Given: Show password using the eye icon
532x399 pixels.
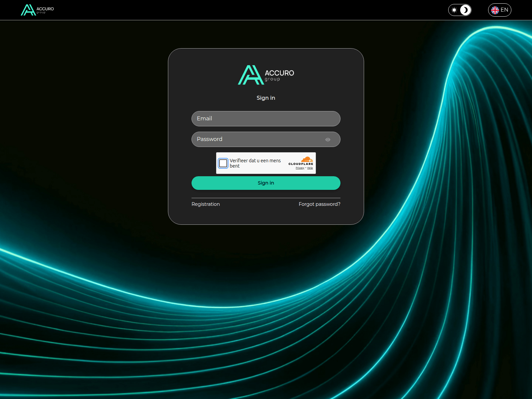Looking at the screenshot, I should coord(328,140).
